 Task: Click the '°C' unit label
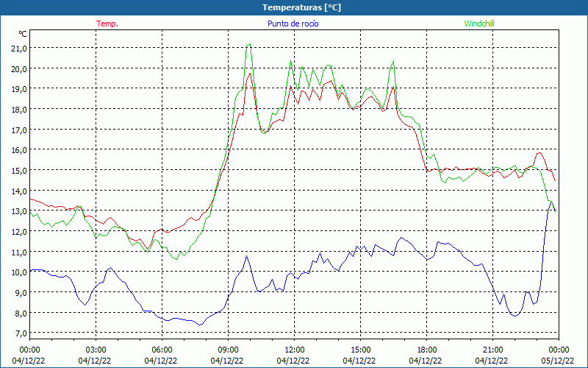[x=23, y=34]
